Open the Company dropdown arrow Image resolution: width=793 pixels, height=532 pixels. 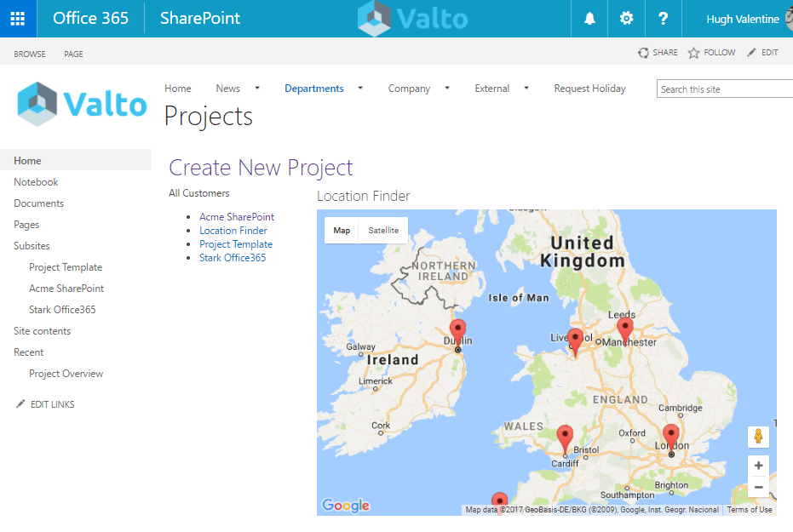(x=445, y=88)
